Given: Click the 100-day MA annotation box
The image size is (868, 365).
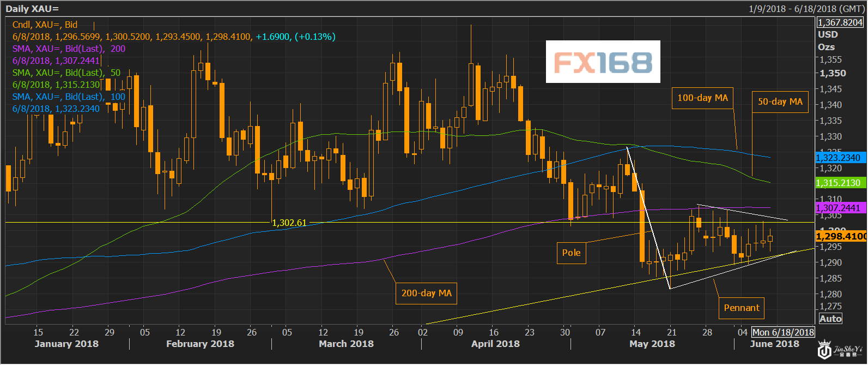Looking at the screenshot, I should (x=702, y=98).
